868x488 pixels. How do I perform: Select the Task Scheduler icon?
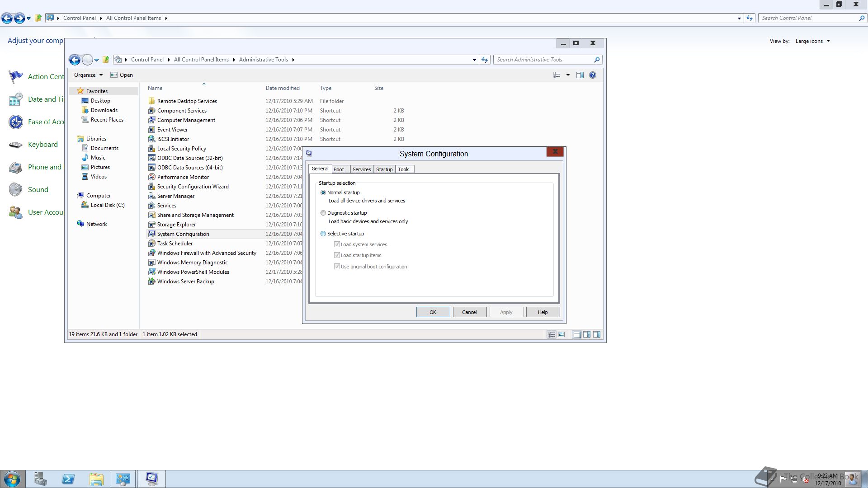pos(152,244)
